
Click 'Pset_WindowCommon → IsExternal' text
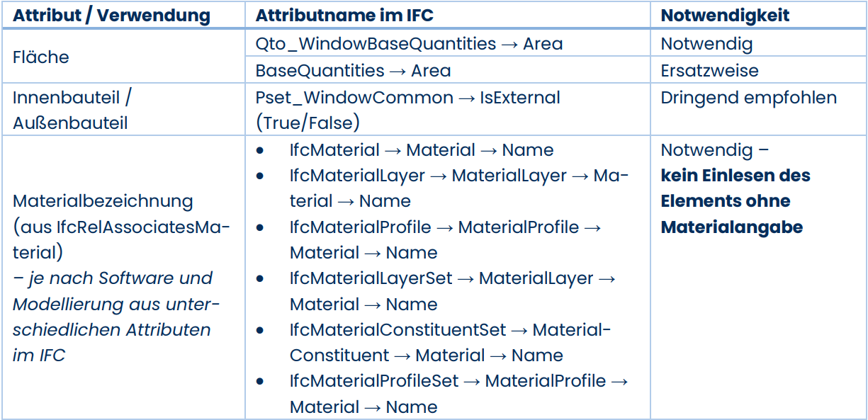click(407, 98)
